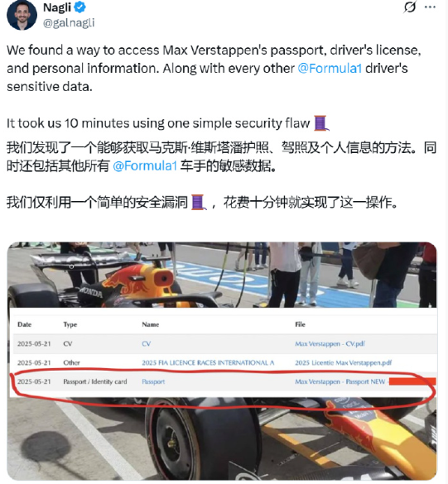Click the 'Date' column header
This screenshot has height=484, width=448.
(24, 324)
